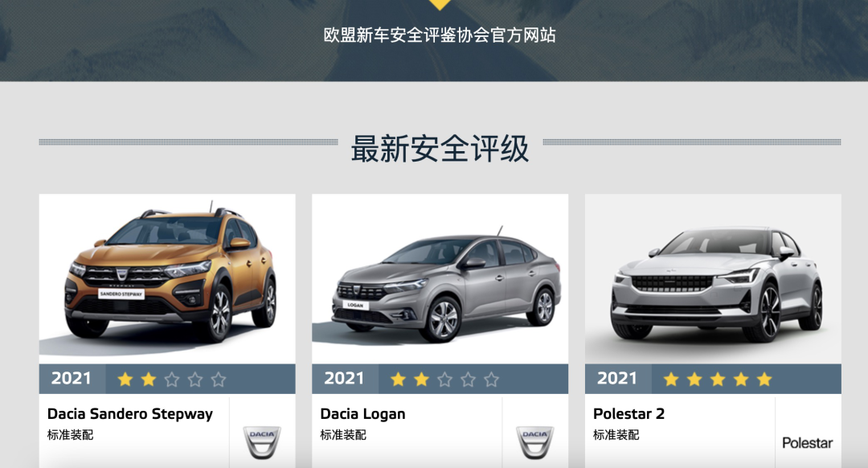Click the 2021 year badge on the Dacia Logan card

[x=344, y=378]
